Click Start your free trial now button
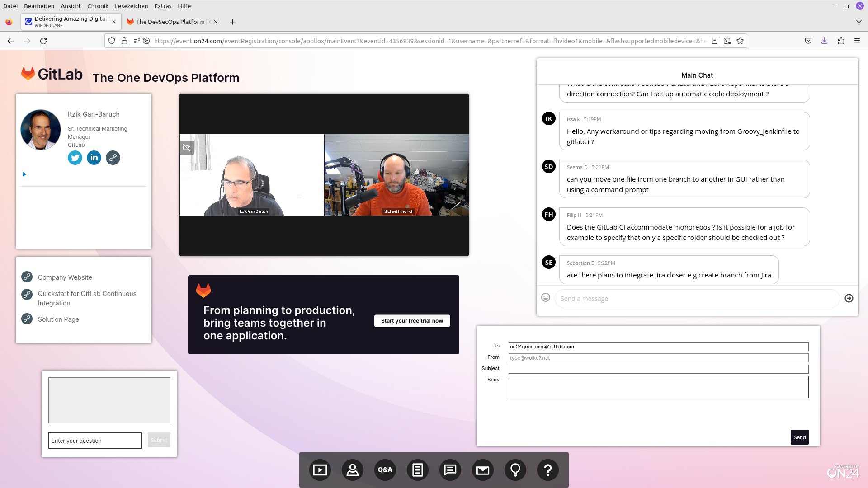 (412, 321)
